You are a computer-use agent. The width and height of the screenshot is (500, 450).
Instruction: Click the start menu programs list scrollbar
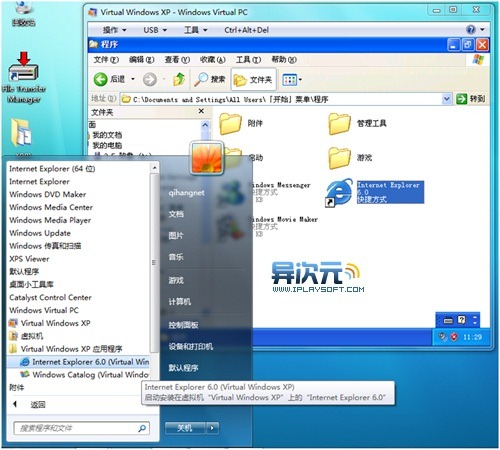tap(154, 263)
